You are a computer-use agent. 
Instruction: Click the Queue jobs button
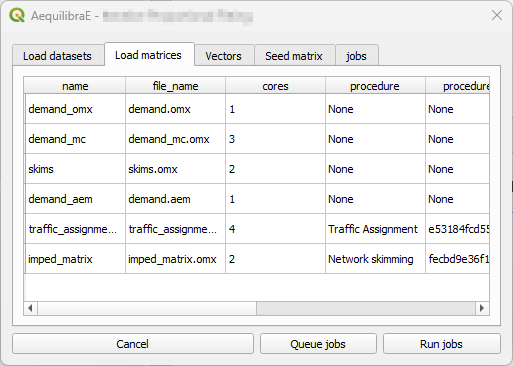318,344
